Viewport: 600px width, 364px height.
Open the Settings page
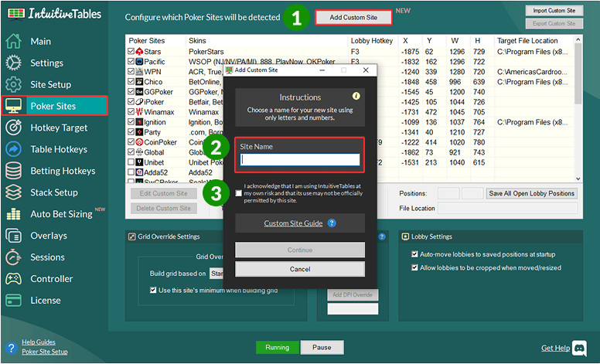(46, 63)
